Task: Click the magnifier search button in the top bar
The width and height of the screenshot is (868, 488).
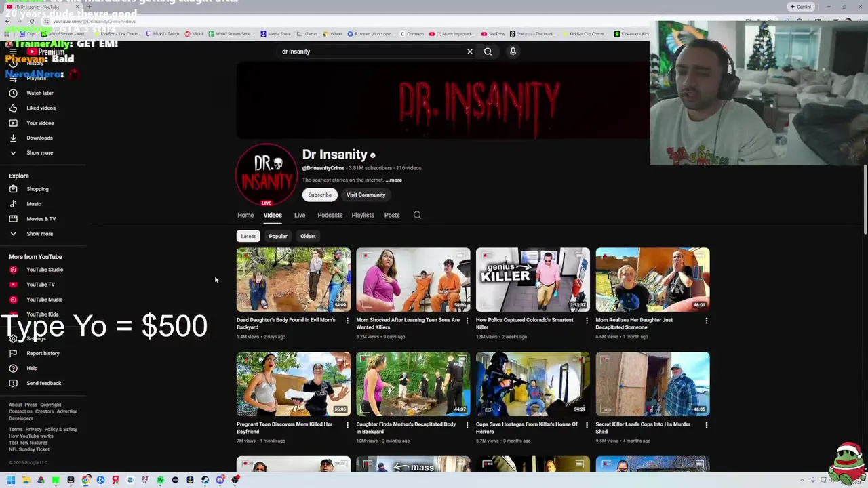Action: coord(488,52)
